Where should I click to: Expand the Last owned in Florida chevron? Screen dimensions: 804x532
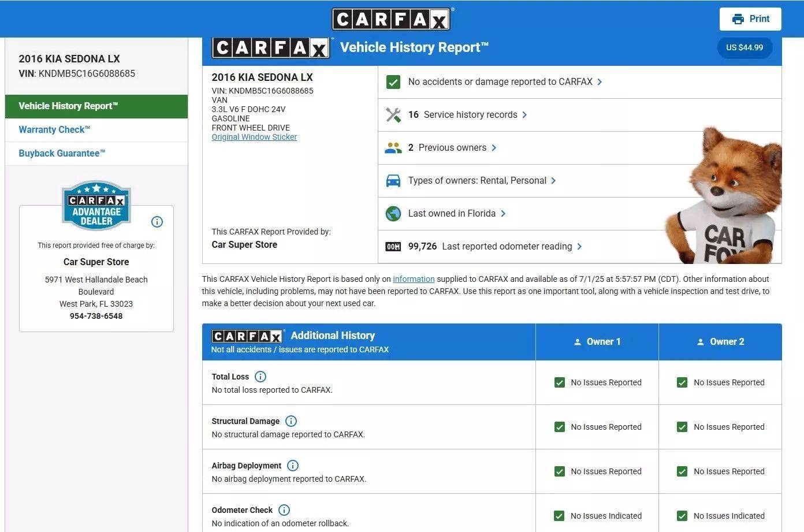503,214
